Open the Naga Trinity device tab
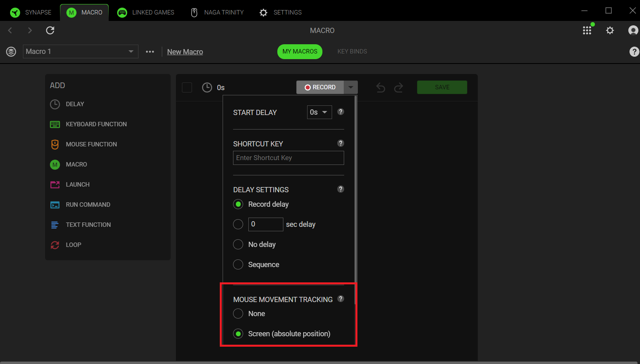Image resolution: width=640 pixels, height=364 pixels. (x=217, y=12)
